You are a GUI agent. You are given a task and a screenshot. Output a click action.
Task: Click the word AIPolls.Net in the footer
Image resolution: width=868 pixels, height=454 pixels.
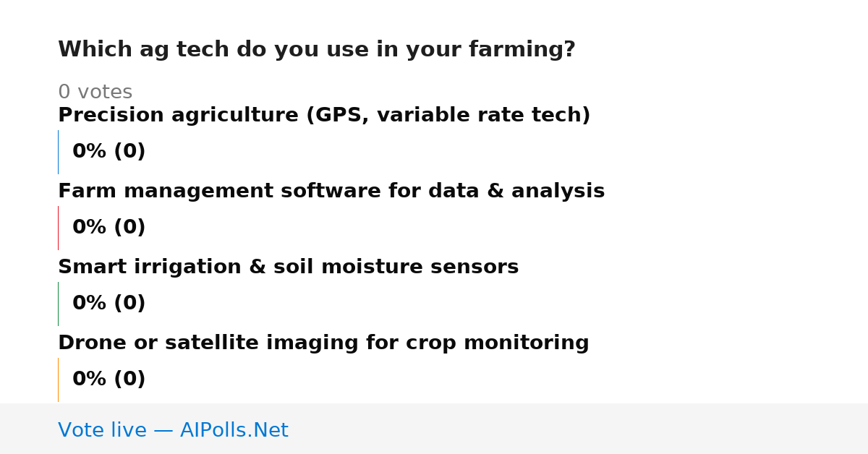[x=234, y=430]
